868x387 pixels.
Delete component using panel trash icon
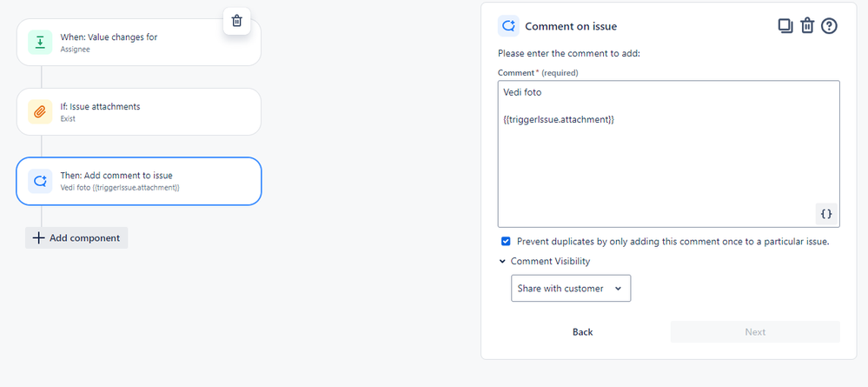click(x=807, y=26)
